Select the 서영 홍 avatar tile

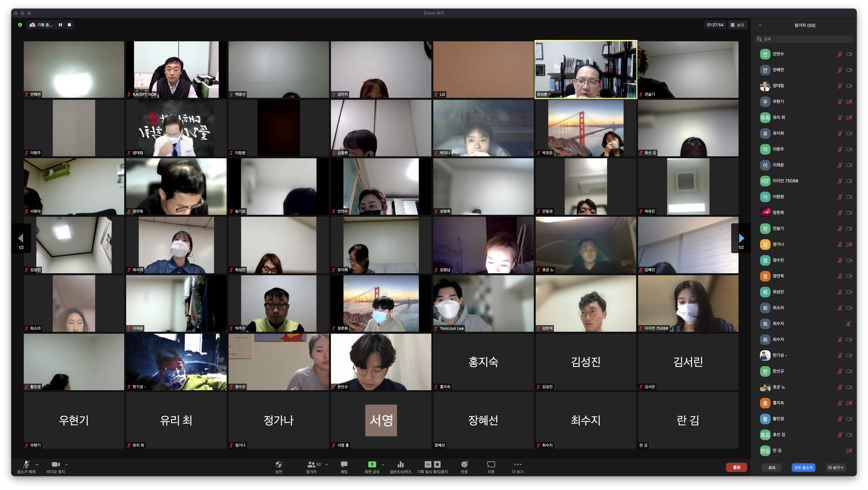coord(381,420)
